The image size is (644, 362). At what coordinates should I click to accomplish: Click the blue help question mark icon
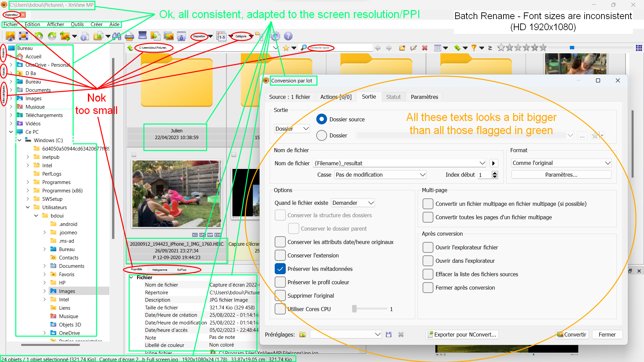tap(288, 36)
